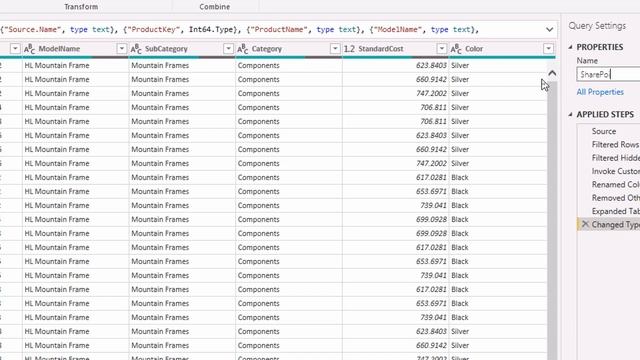Viewport: 640px width, 360px height.
Task: Click Black in the row with first 617.0281
Action: tap(460, 177)
